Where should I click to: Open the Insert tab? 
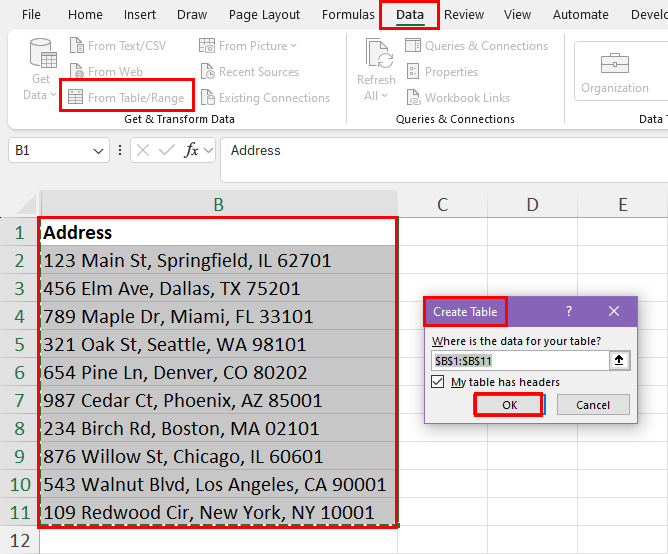pos(140,14)
